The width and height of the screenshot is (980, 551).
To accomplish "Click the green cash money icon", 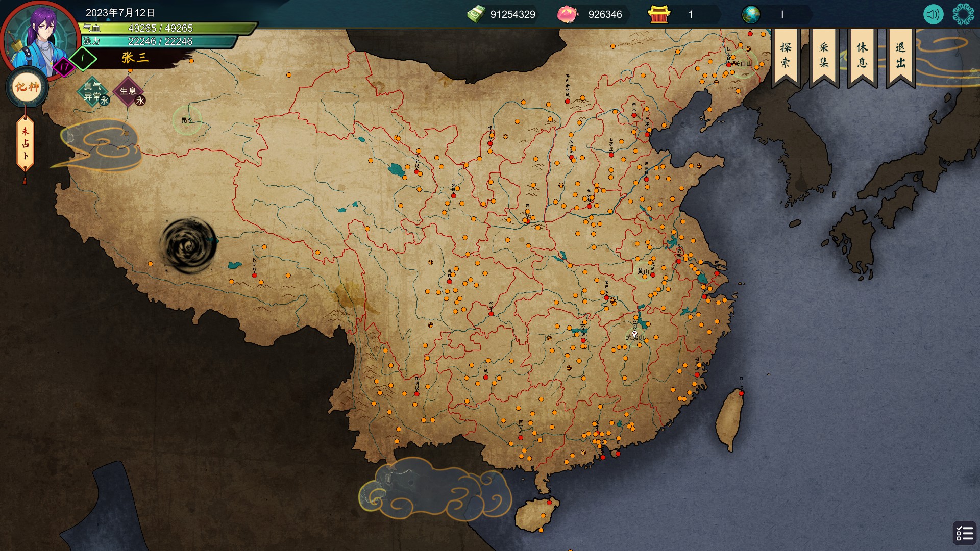I will pyautogui.click(x=476, y=14).
